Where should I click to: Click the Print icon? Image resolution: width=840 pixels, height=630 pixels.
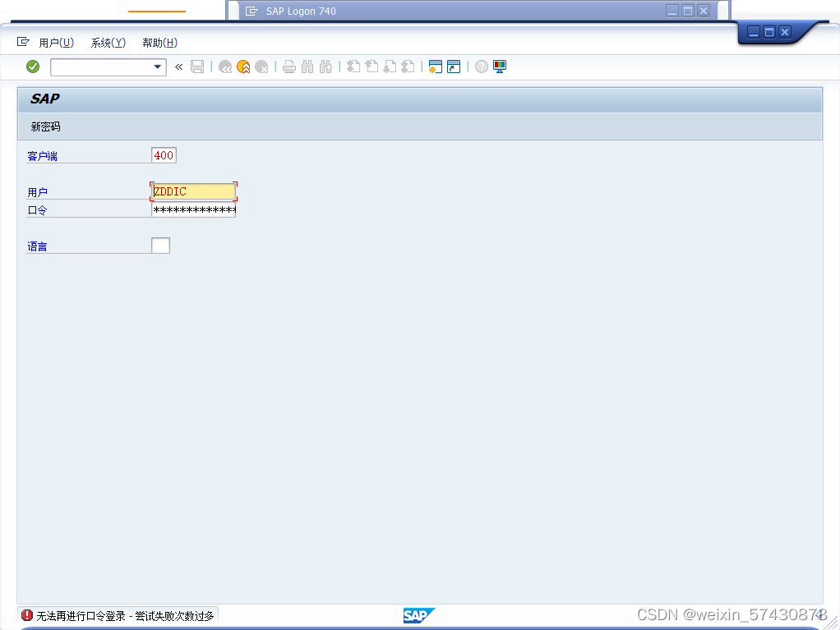point(289,67)
